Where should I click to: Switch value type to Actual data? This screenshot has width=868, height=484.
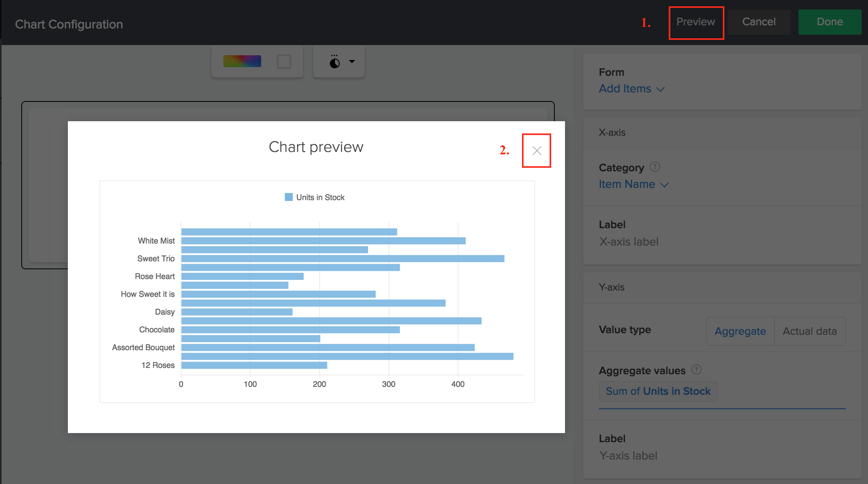point(810,331)
